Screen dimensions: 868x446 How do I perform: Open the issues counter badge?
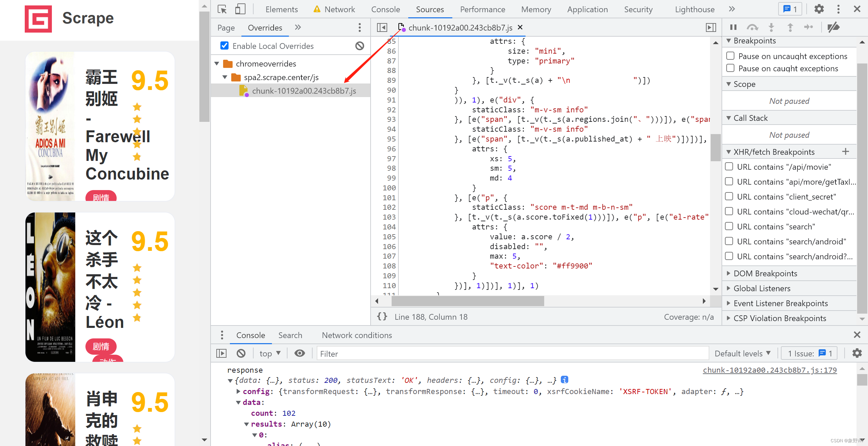pos(790,9)
